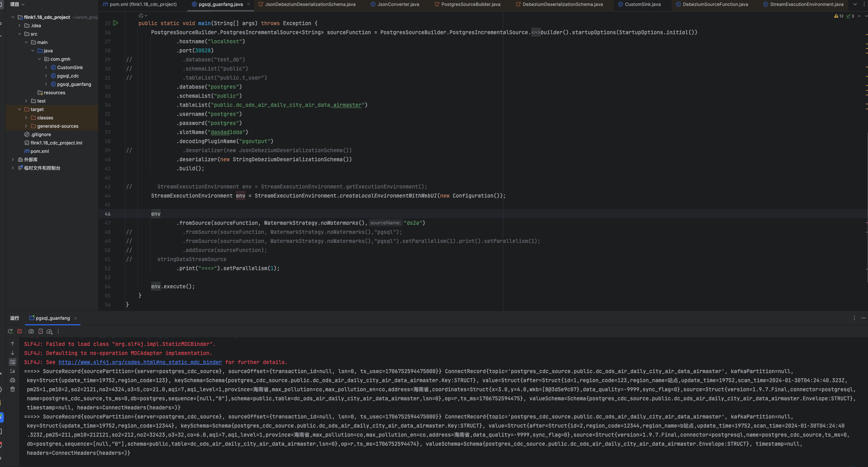Stop the running process with red square
This screenshot has height=467, width=868.
[x=20, y=331]
